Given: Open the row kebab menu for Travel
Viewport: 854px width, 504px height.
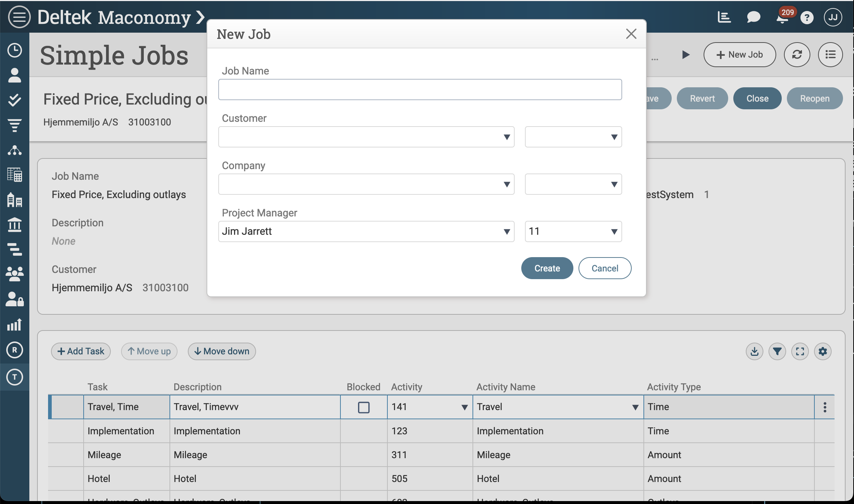Looking at the screenshot, I should click(825, 407).
